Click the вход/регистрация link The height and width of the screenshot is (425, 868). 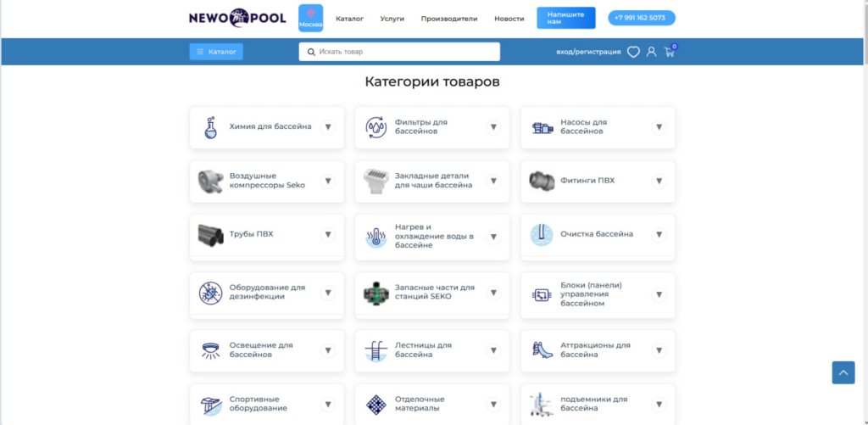[x=588, y=52]
